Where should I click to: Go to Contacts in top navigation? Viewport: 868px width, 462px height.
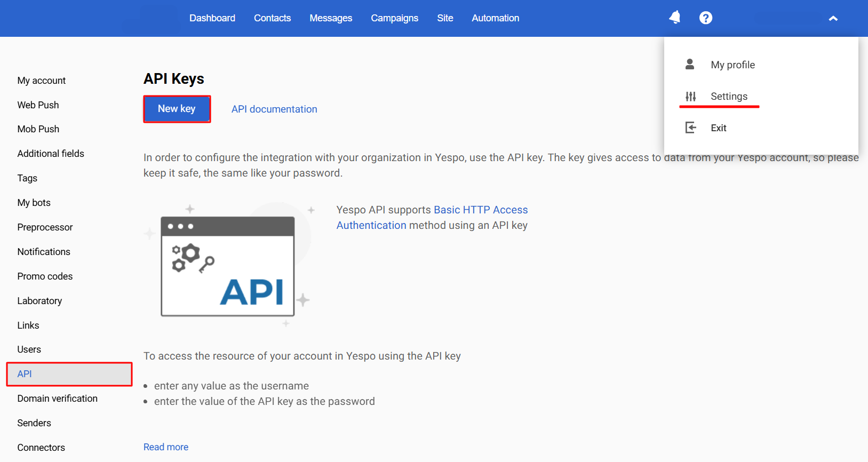click(272, 18)
